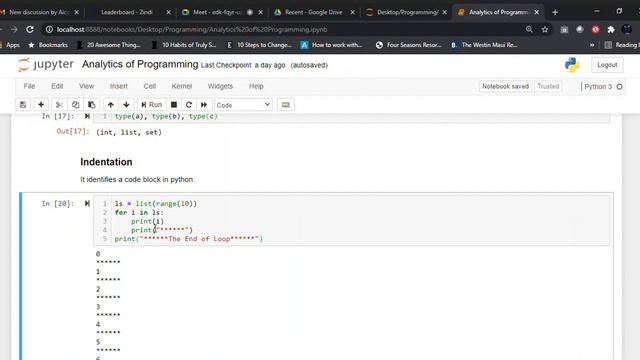This screenshot has width=640, height=360.
Task: Interrupt the kernel with the stop icon
Action: pyautogui.click(x=174, y=105)
